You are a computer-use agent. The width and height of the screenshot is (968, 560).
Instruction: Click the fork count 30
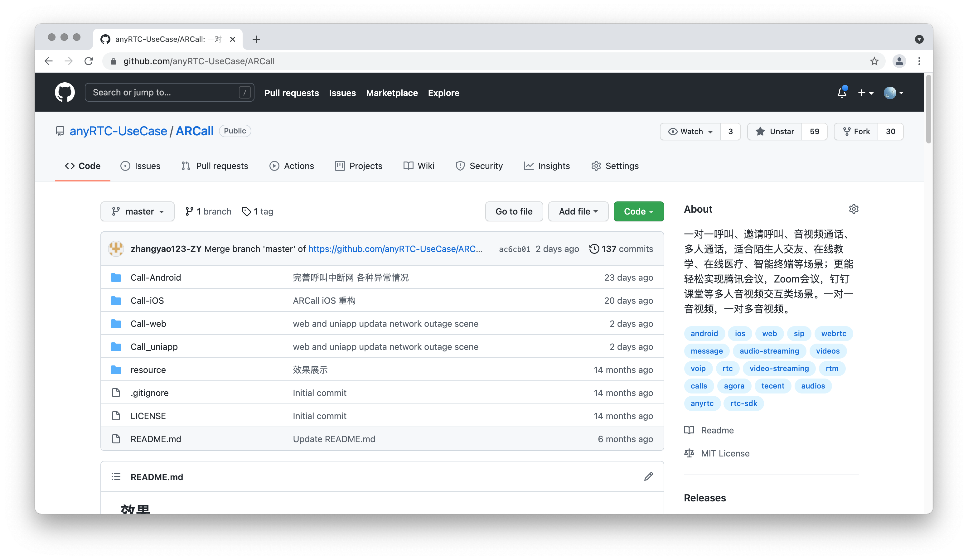(x=890, y=131)
